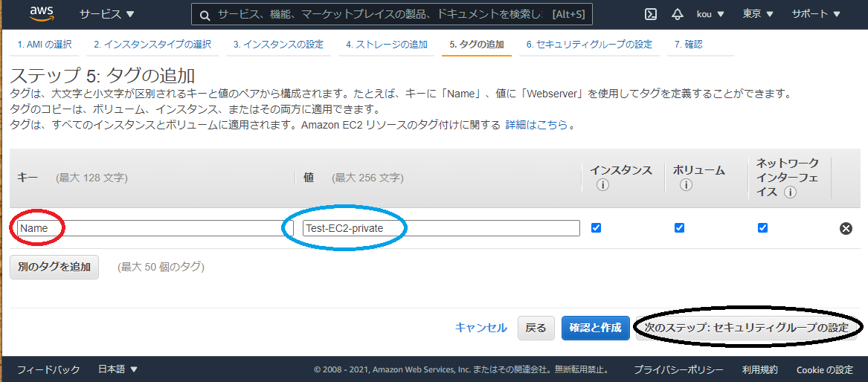
Task: Open the サービス dropdown menu
Action: click(107, 14)
